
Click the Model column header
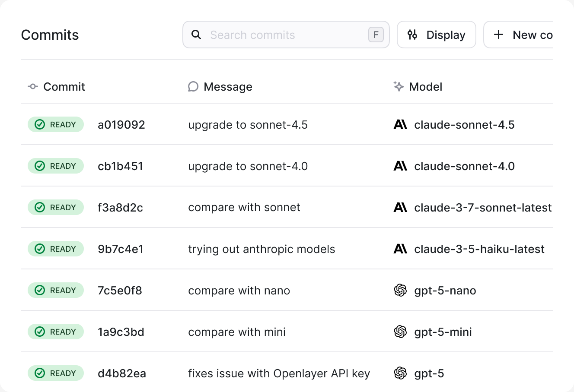click(418, 87)
